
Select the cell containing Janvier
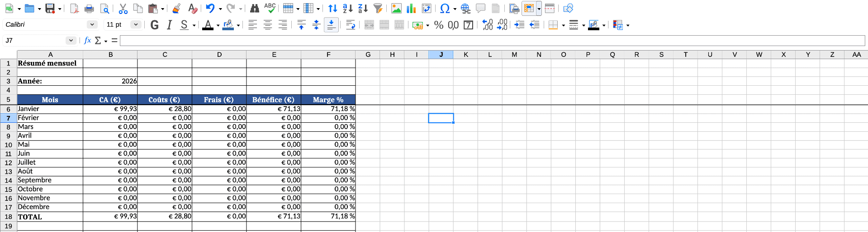pyautogui.click(x=50, y=109)
